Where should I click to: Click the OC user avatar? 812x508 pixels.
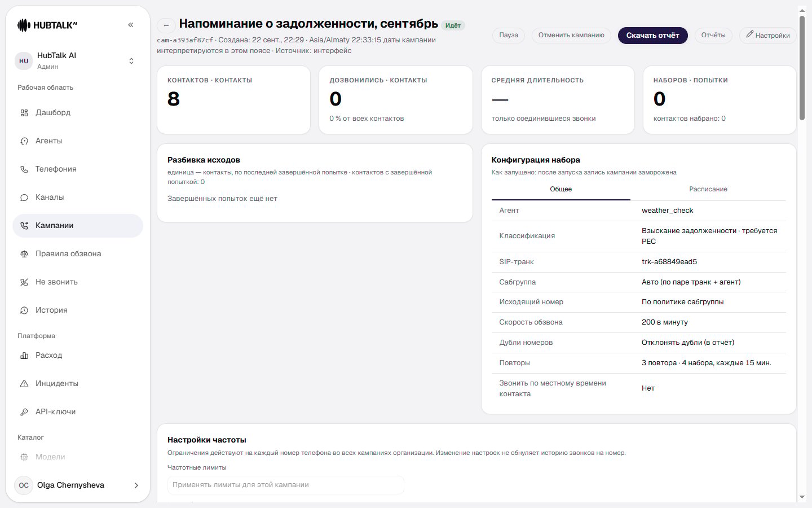(x=24, y=485)
